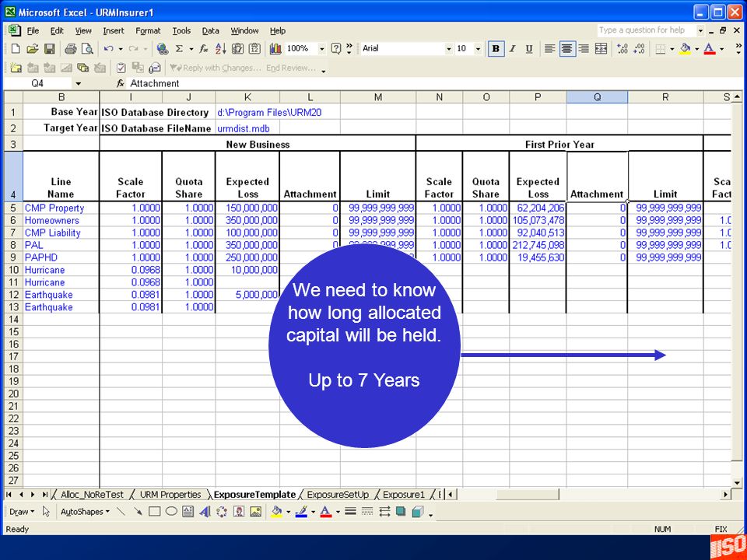Image resolution: width=747 pixels, height=560 pixels.
Task: Open a file with the Open folder icon
Action: point(33,48)
